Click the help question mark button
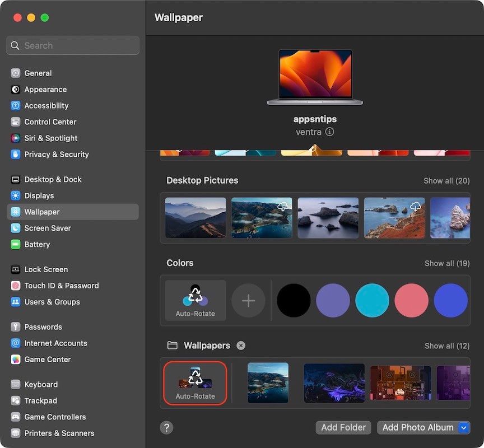Viewport: 484px width, 448px height. [166, 428]
